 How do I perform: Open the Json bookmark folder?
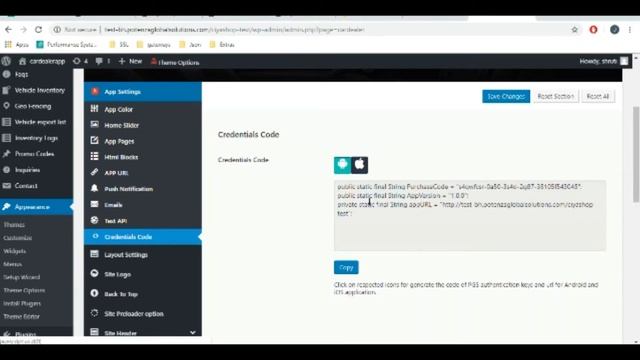click(x=190, y=44)
